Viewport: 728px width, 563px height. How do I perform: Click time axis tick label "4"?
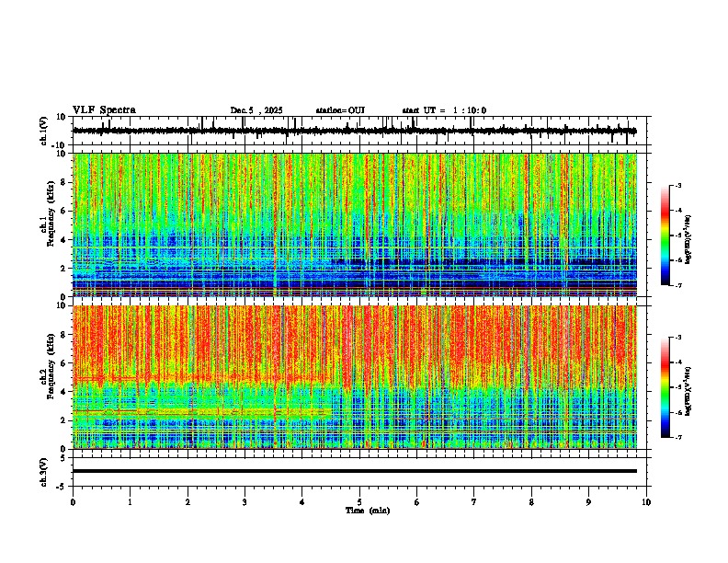point(302,502)
